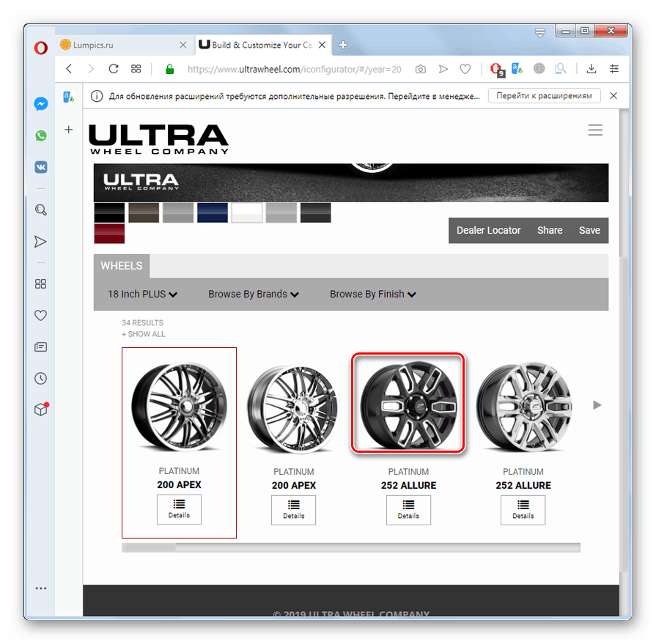Save this page using the heart icon

click(465, 69)
